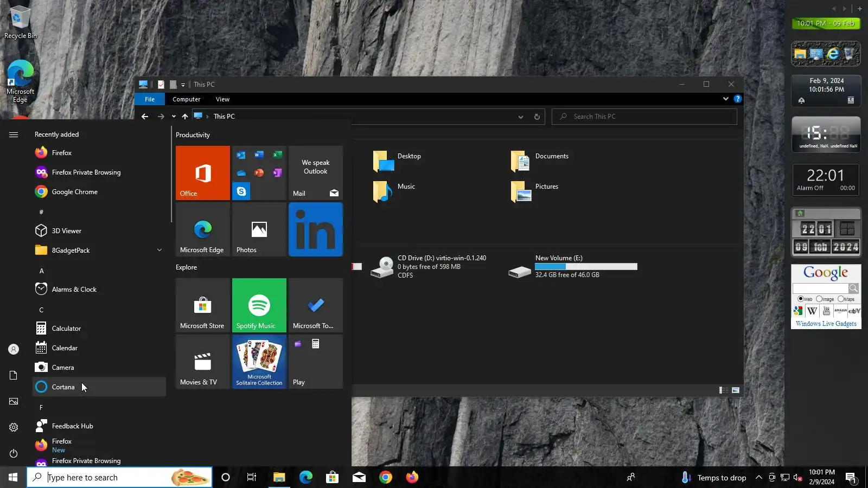Viewport: 868px width, 488px height.
Task: Open Firefox from the taskbar
Action: (x=412, y=477)
